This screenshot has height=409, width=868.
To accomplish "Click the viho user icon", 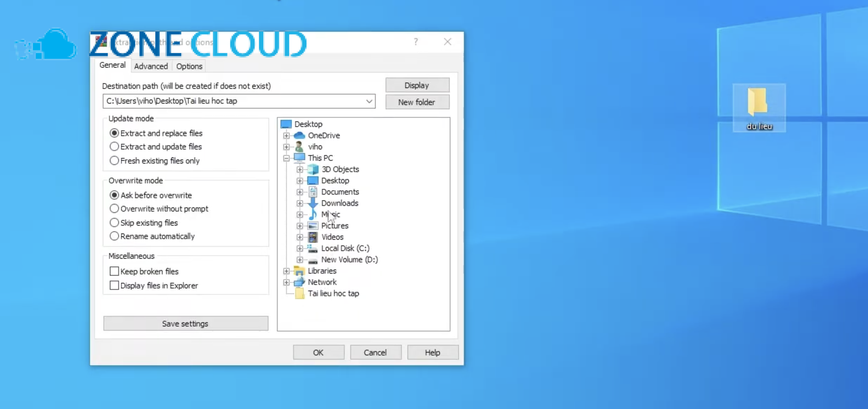I will click(299, 147).
